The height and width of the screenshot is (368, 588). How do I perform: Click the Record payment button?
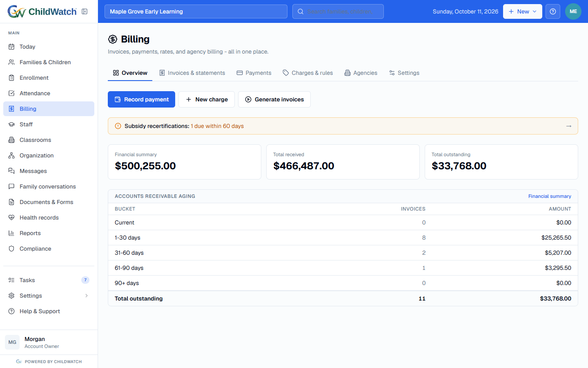coord(141,99)
